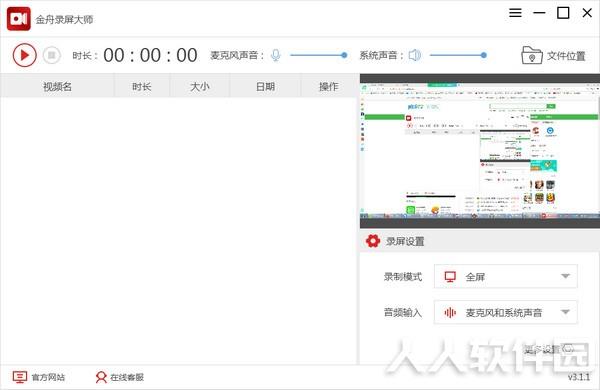Adjust the 麦克风声音 volume slider
The image size is (600, 390).
pyautogui.click(x=318, y=55)
